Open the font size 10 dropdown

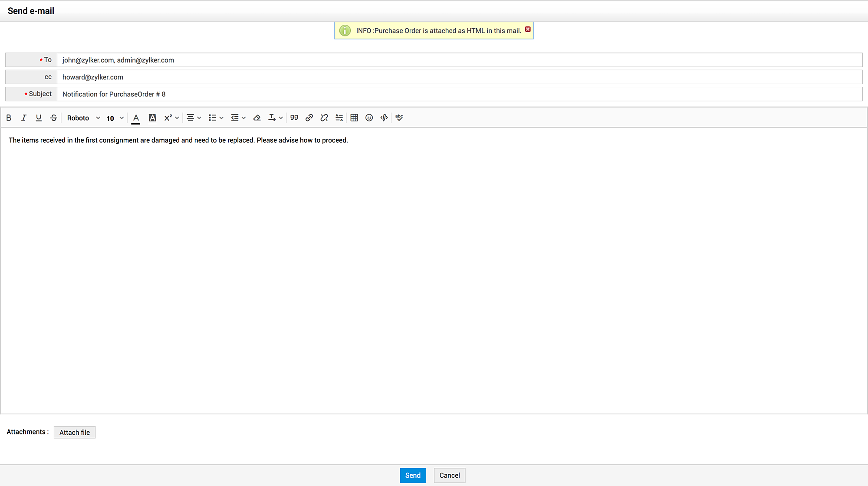(115, 118)
